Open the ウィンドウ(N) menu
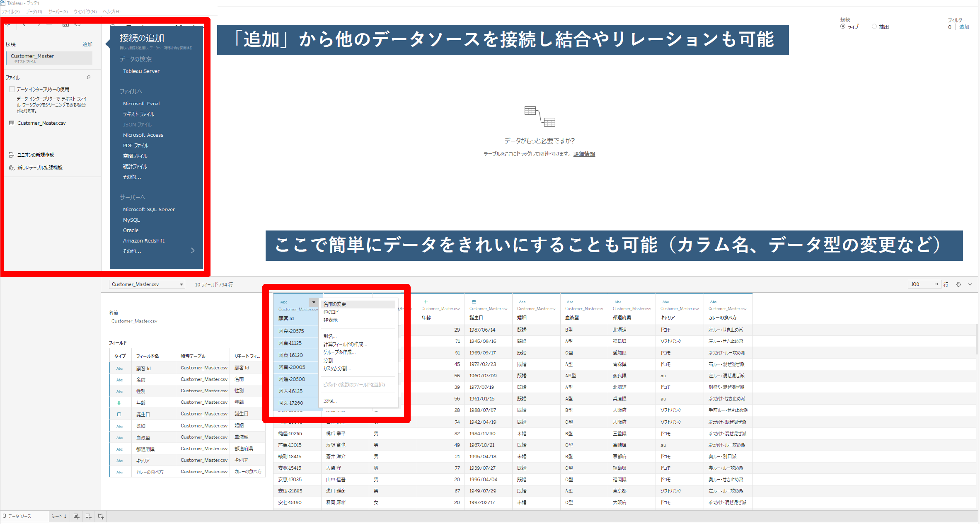This screenshot has width=980, height=524. pos(85,12)
